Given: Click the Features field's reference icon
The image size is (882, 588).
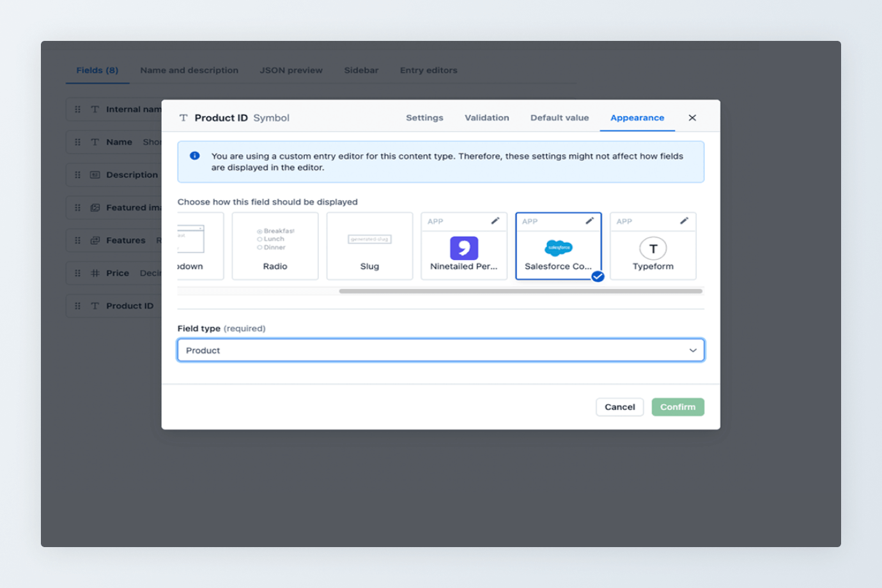Looking at the screenshot, I should [95, 240].
